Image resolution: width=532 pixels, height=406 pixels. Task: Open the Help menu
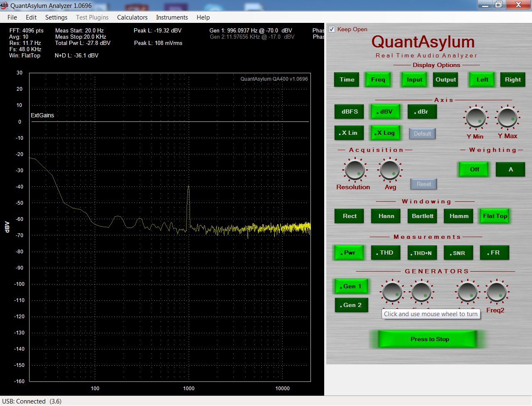pos(203,17)
